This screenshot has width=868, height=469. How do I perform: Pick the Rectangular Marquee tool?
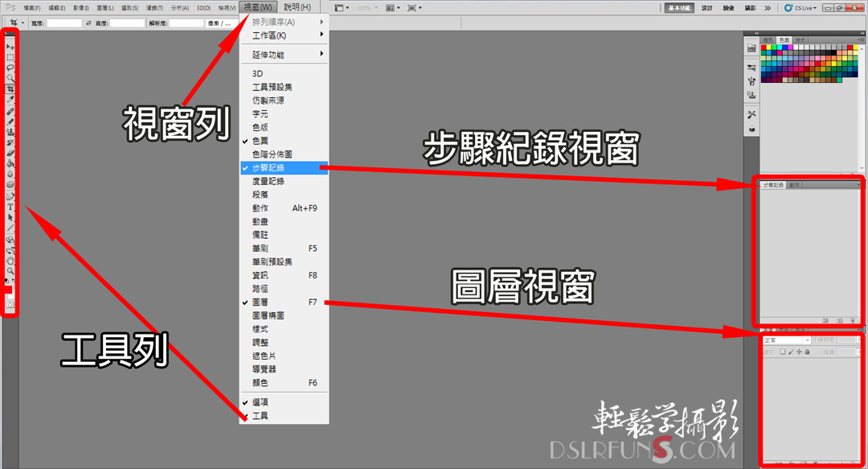(x=10, y=58)
